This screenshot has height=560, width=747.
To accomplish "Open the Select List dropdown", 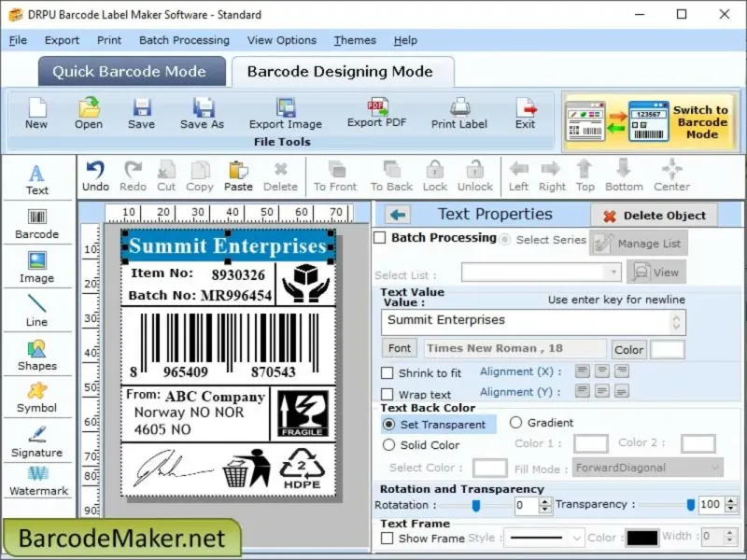I will coord(542,273).
